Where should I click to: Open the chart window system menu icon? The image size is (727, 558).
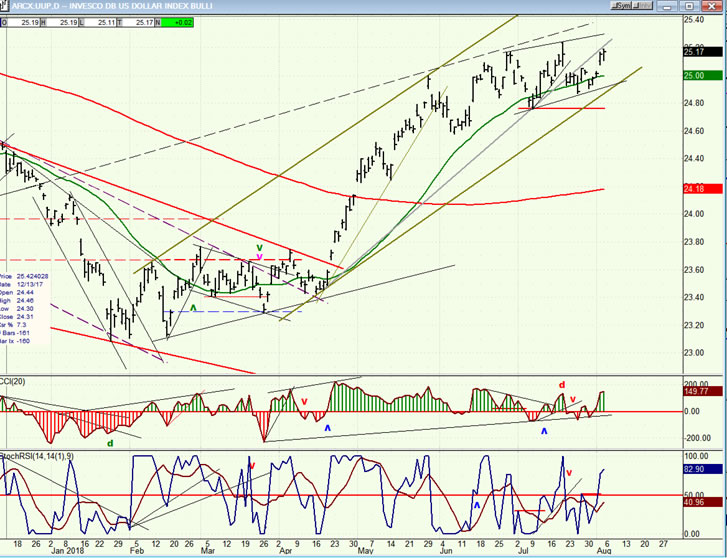[5, 6]
